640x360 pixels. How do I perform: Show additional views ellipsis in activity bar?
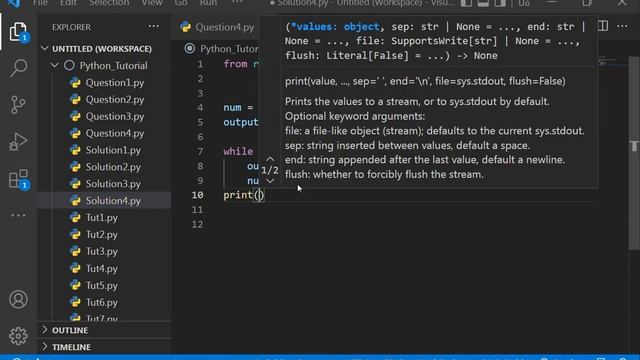tap(18, 215)
